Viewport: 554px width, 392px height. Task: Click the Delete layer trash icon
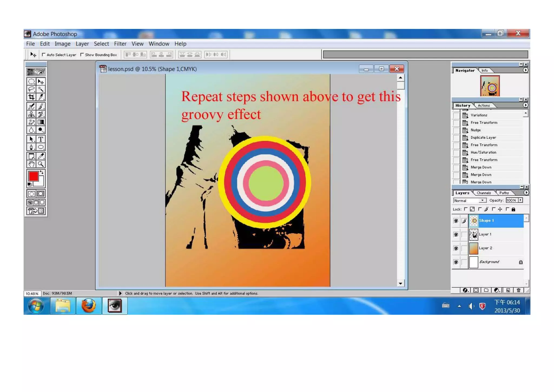click(x=519, y=290)
